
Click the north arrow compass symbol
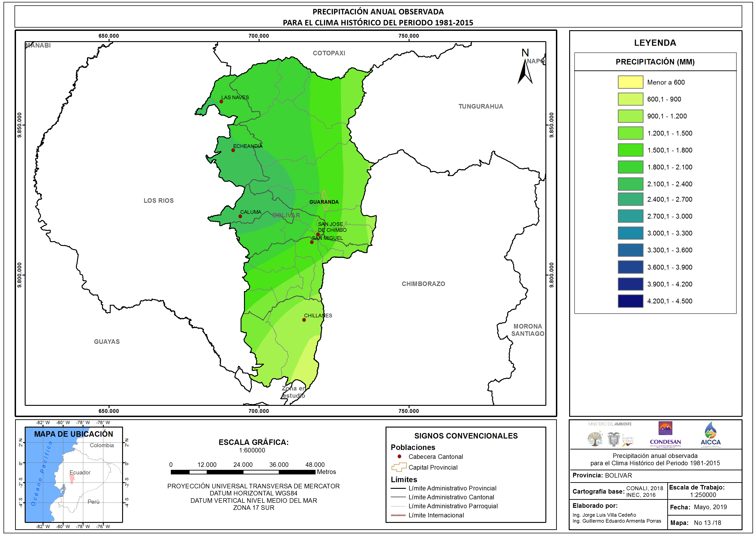tap(525, 67)
